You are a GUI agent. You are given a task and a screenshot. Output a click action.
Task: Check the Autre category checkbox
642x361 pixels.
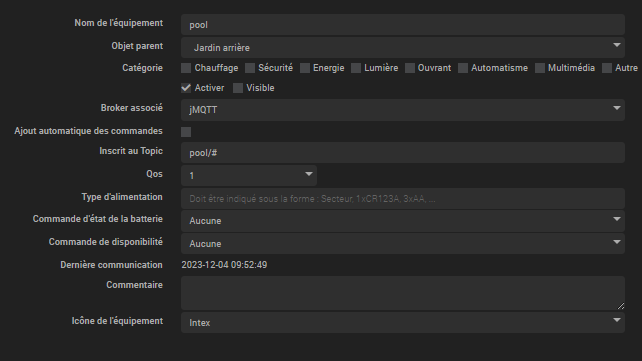(607, 68)
